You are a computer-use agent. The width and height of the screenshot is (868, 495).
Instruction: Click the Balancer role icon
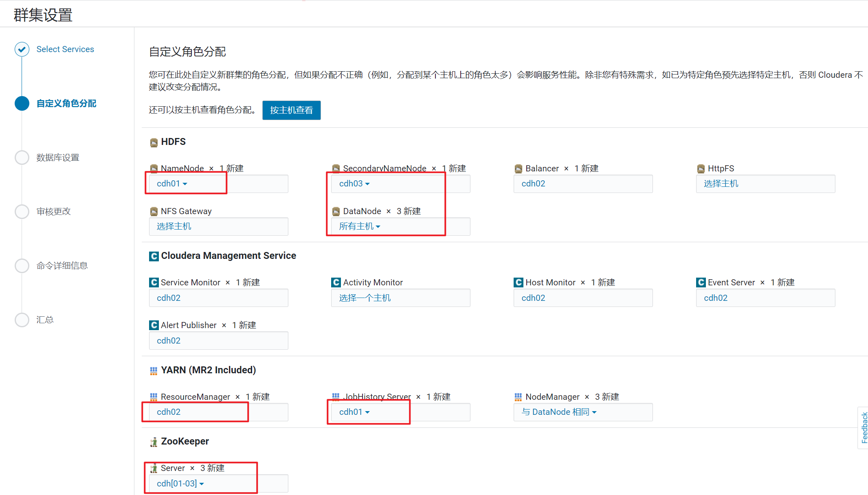[518, 169]
